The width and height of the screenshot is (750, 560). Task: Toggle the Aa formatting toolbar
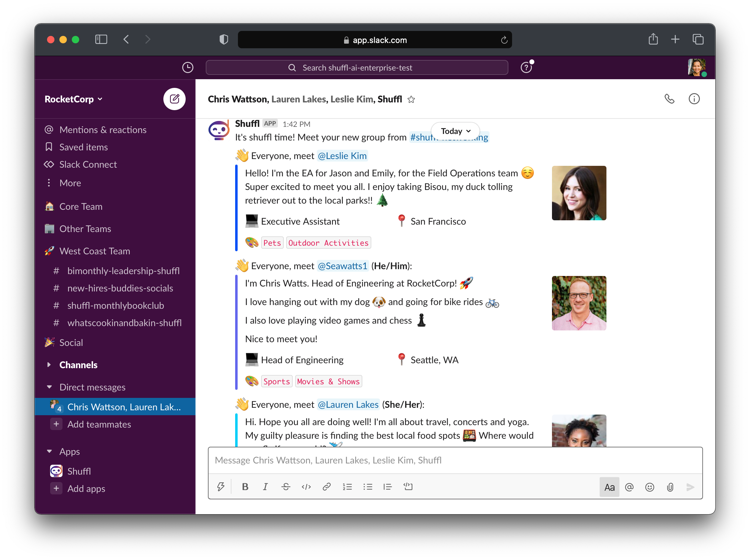[609, 487]
